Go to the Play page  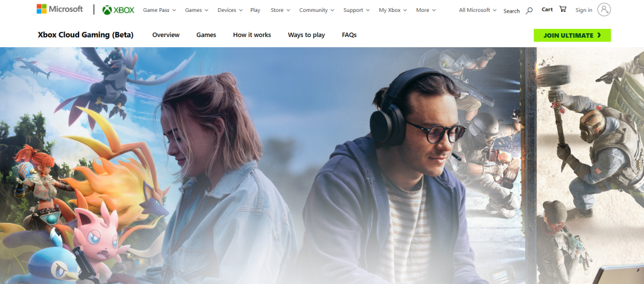click(255, 10)
